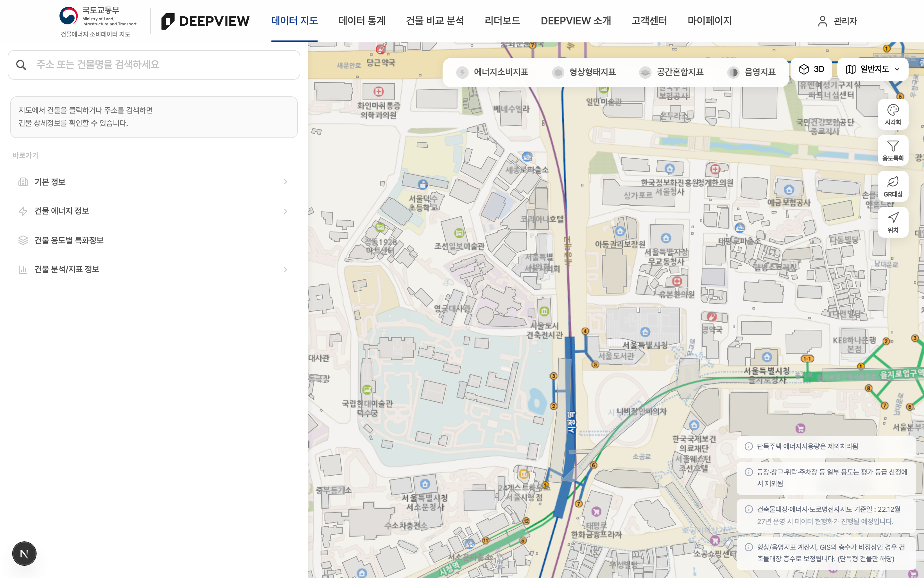Focus the address or building search field
Screen dimensions: 924x578
[154, 65]
